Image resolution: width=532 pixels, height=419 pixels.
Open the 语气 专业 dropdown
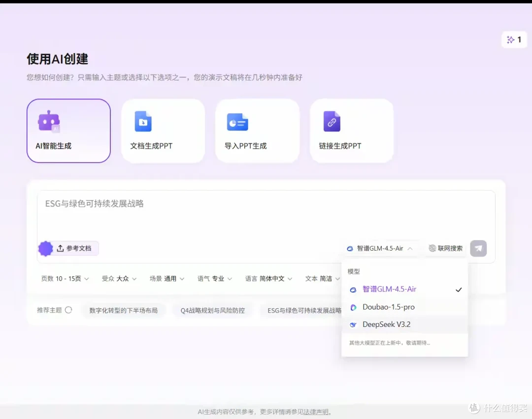pyautogui.click(x=215, y=279)
